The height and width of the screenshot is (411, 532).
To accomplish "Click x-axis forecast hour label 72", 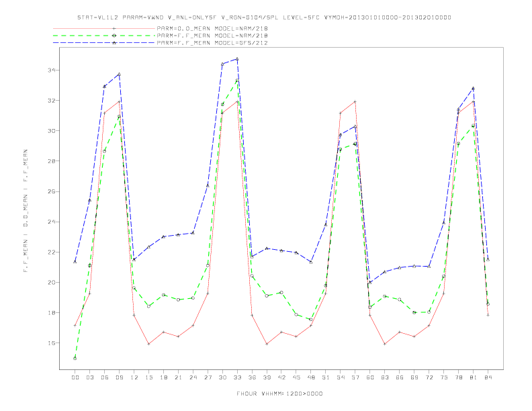I will pyautogui.click(x=429, y=377).
